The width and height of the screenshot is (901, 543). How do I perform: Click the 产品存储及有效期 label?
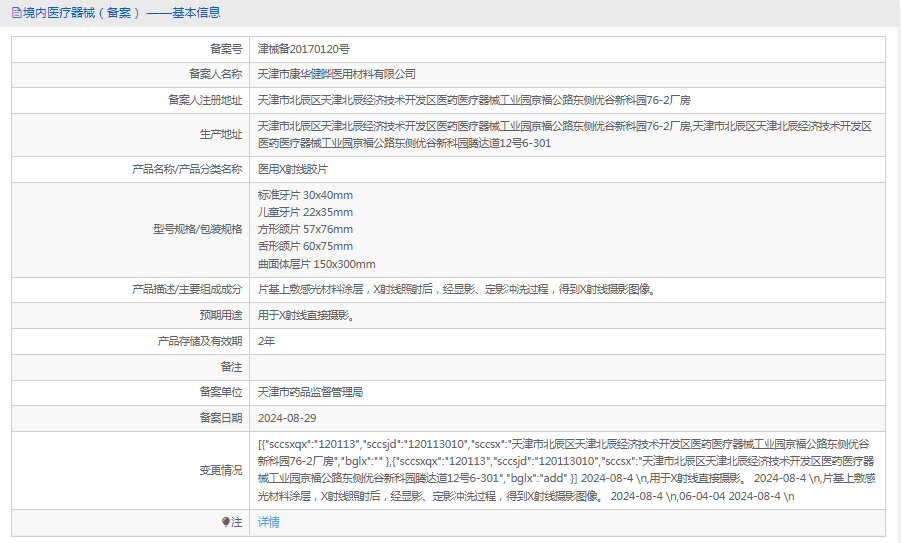pyautogui.click(x=200, y=341)
